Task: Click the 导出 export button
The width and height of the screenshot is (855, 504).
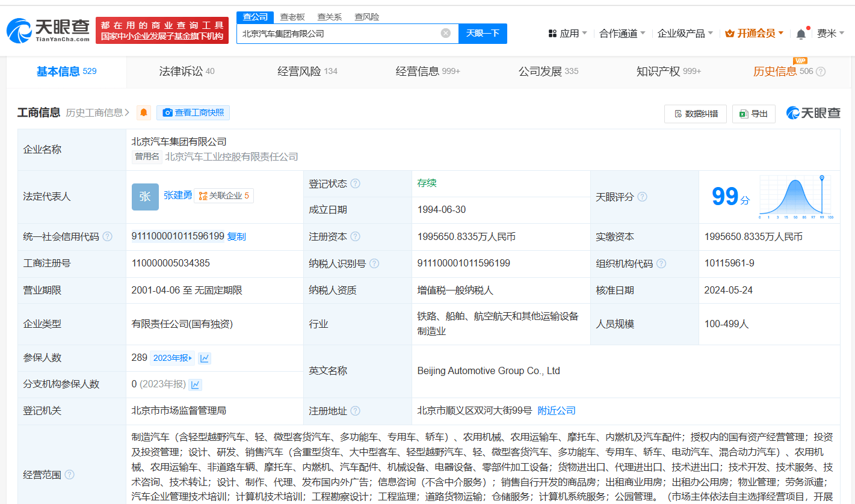Action: tap(753, 114)
